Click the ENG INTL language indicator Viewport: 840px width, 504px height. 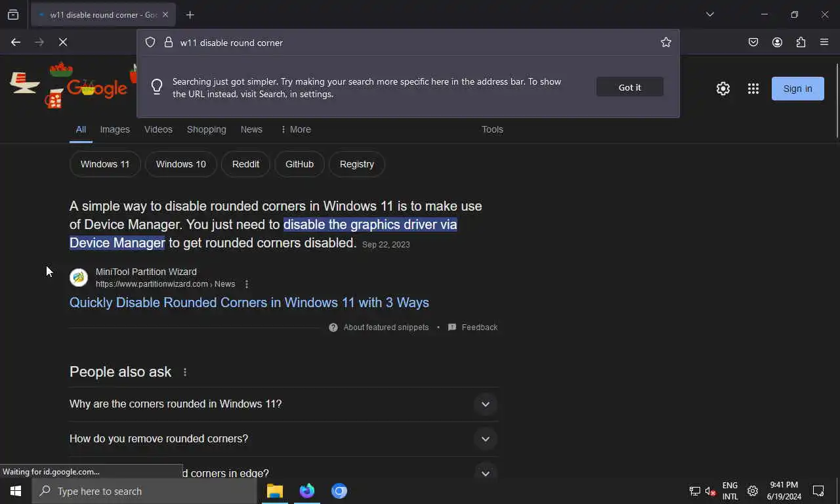pyautogui.click(x=730, y=491)
